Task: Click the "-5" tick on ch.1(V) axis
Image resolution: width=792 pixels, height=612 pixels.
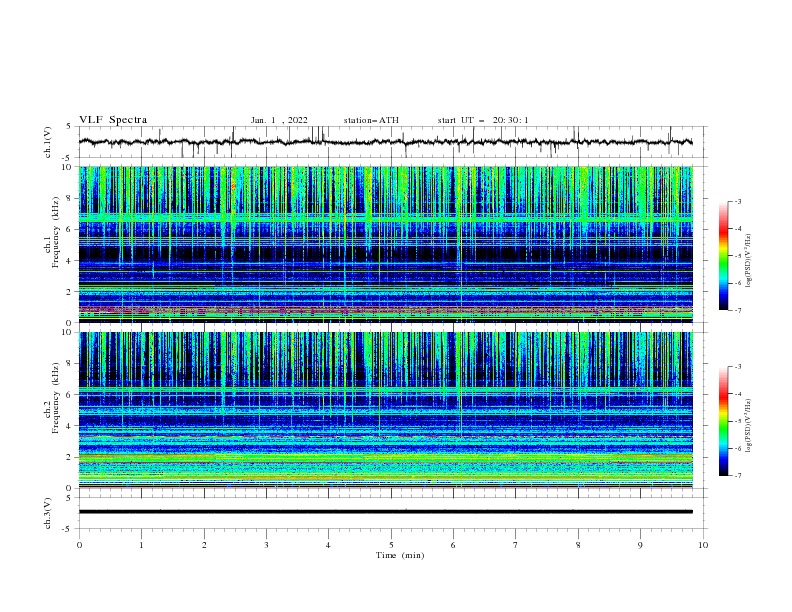Action: (68, 158)
